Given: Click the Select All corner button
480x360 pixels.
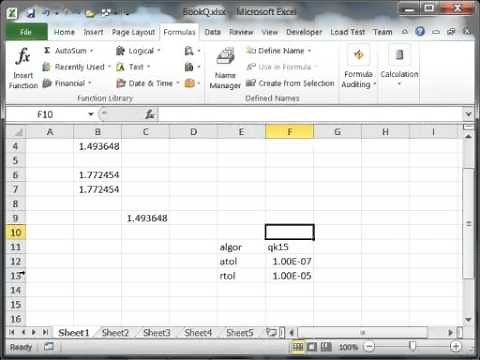Looking at the screenshot, I should pyautogui.click(x=16, y=132).
